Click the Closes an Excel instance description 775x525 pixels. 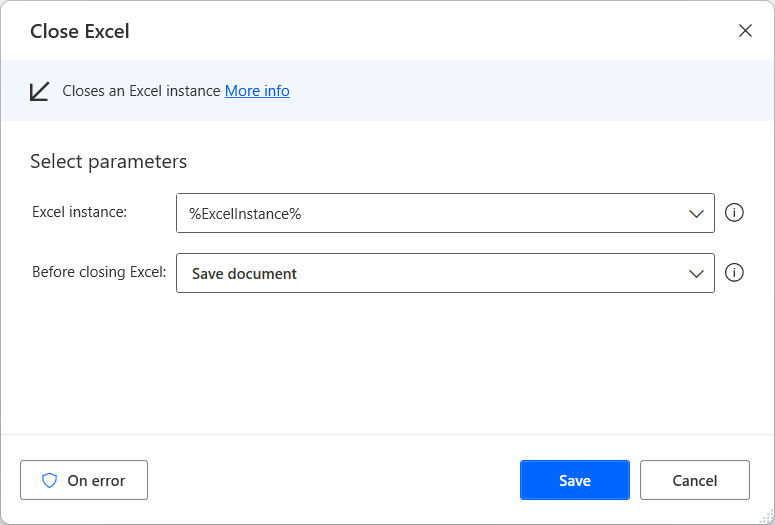[141, 91]
